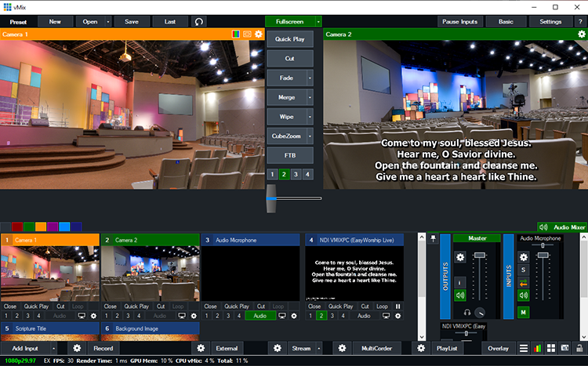Open Camera 2 output gear settings
The width and height of the screenshot is (588, 366).
tap(580, 34)
